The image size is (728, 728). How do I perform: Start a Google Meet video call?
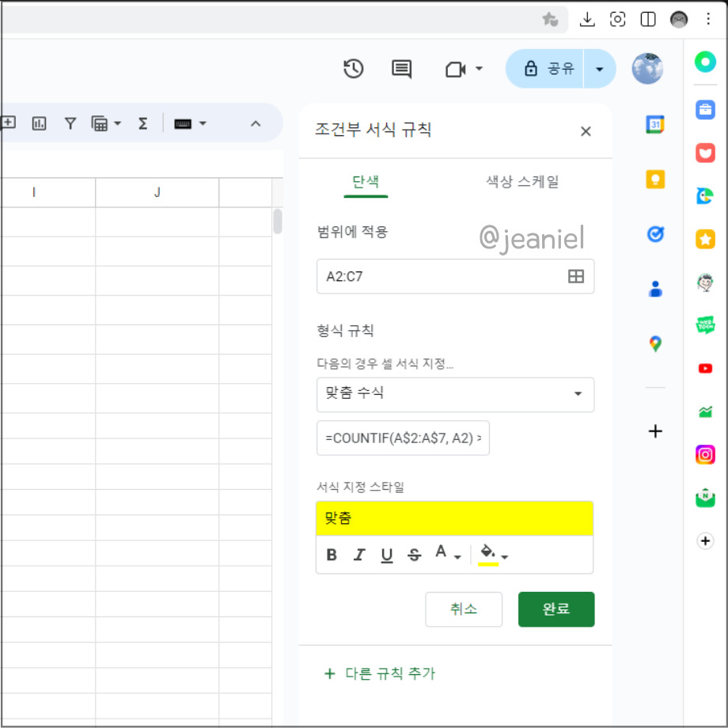[x=457, y=69]
